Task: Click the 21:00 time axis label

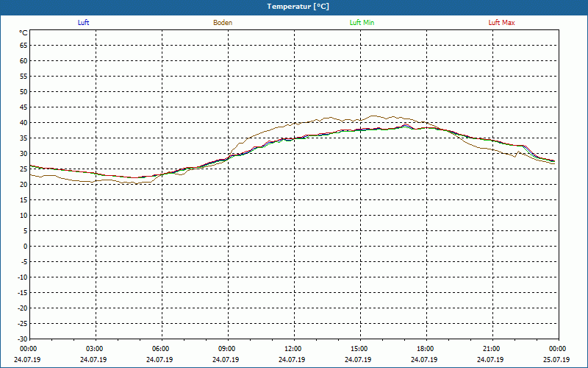Action: pyautogui.click(x=491, y=349)
